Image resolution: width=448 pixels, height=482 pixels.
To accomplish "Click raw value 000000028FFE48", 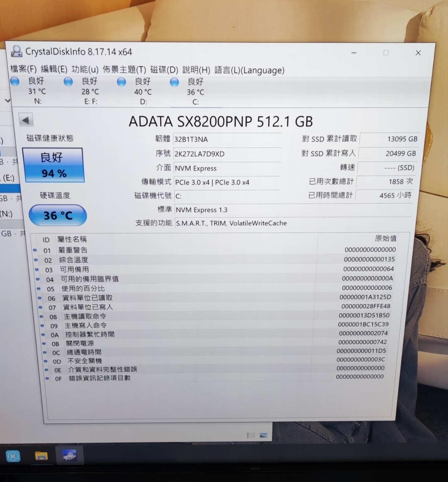I will tap(366, 306).
